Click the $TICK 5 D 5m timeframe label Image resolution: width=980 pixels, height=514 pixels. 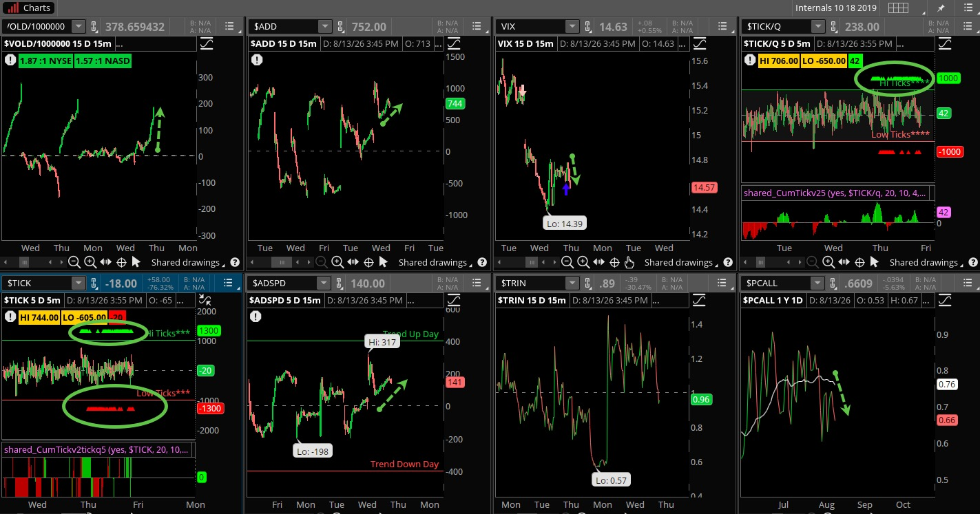click(32, 300)
